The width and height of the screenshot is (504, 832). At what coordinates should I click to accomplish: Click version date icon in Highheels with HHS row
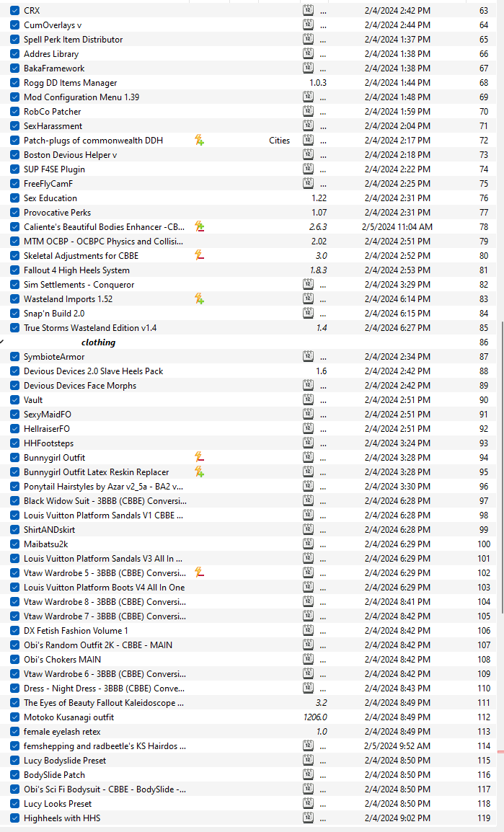(308, 818)
